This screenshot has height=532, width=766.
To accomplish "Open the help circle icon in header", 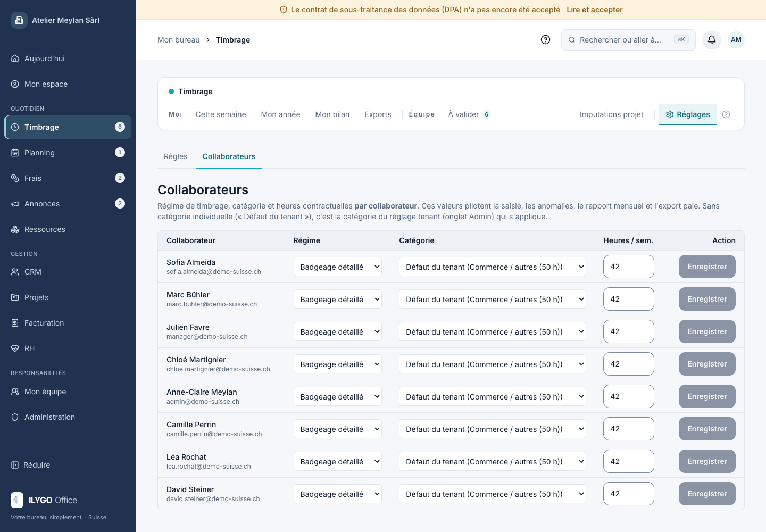I will coord(545,40).
